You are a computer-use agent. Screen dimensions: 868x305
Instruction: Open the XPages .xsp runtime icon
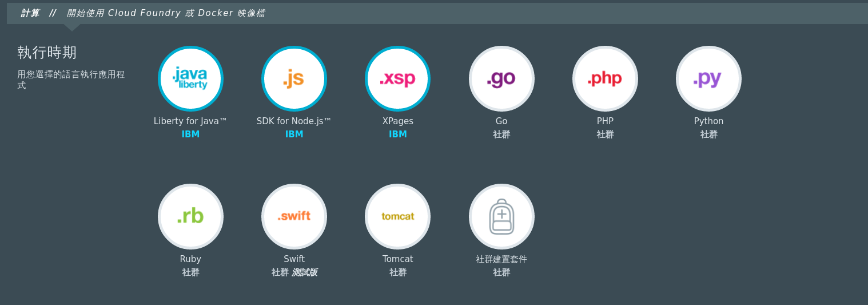[397, 78]
